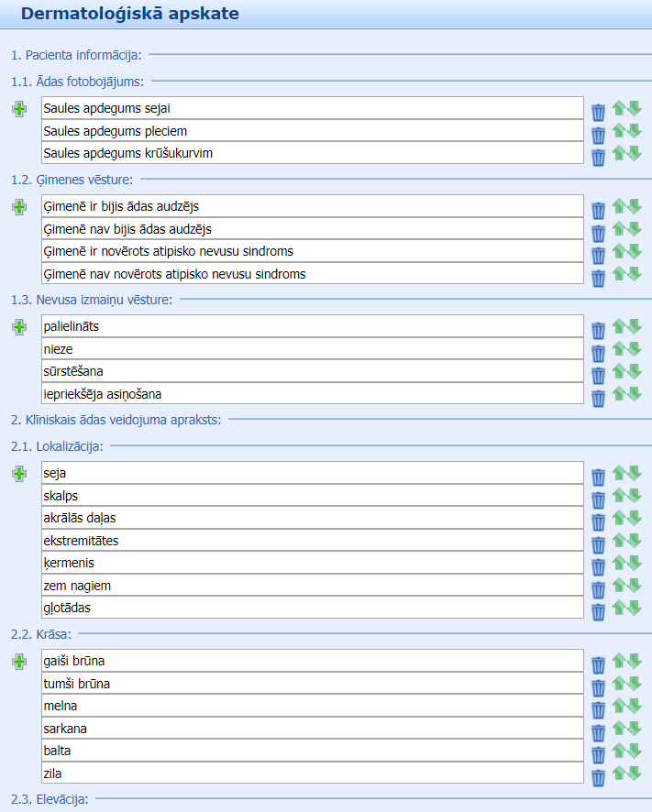The width and height of the screenshot is (652, 812).
Task: Move "zem nagiem" up in the list
Action: pyautogui.click(x=619, y=586)
